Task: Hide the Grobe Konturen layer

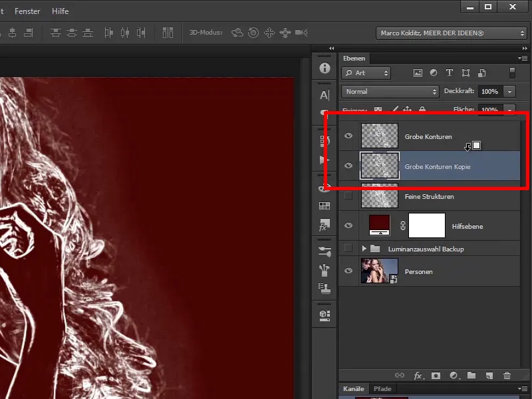Action: (348, 136)
